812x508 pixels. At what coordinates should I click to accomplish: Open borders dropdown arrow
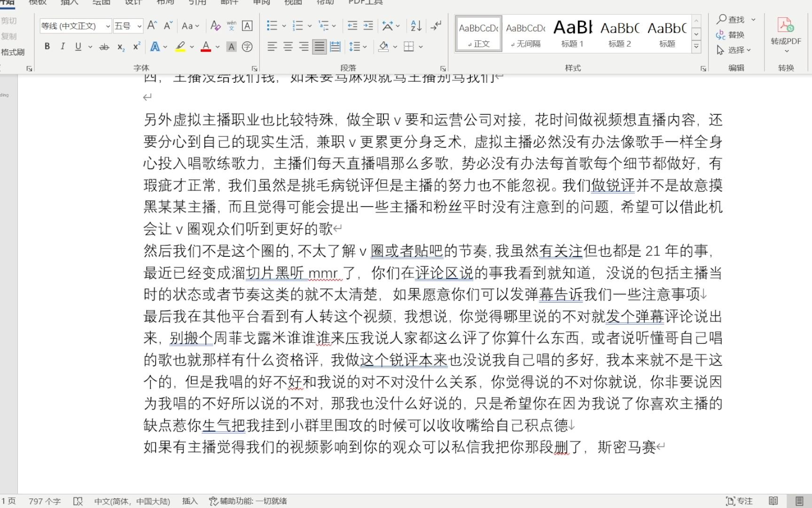(x=421, y=47)
